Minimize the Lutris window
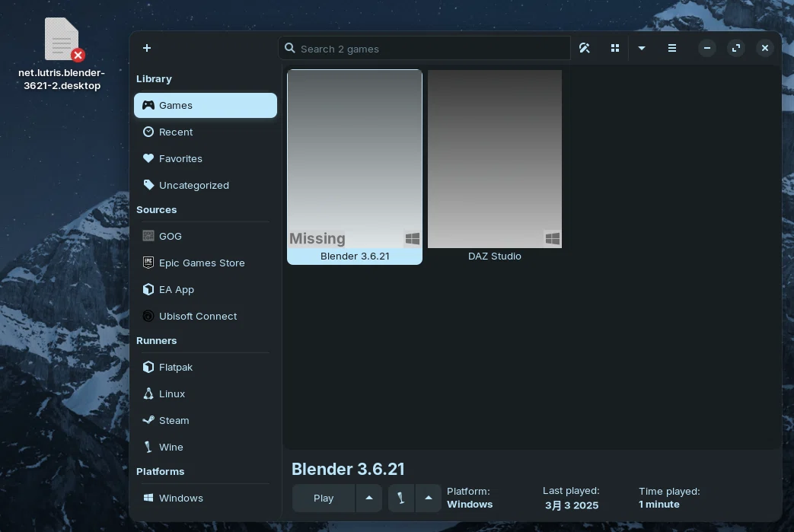794x532 pixels. pos(707,48)
